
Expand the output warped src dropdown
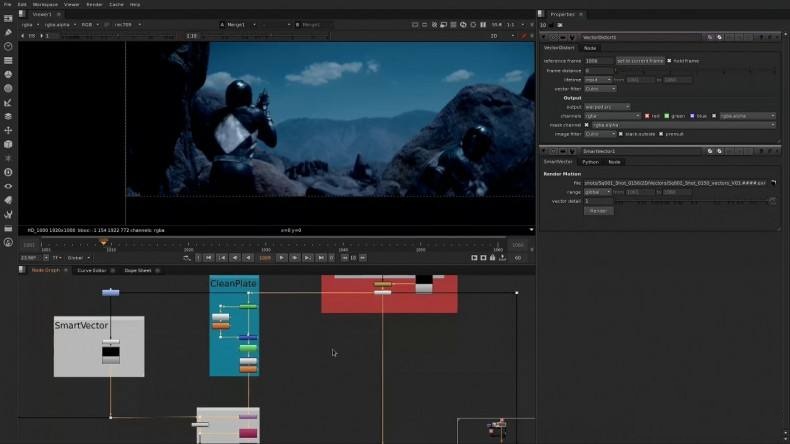click(x=607, y=106)
